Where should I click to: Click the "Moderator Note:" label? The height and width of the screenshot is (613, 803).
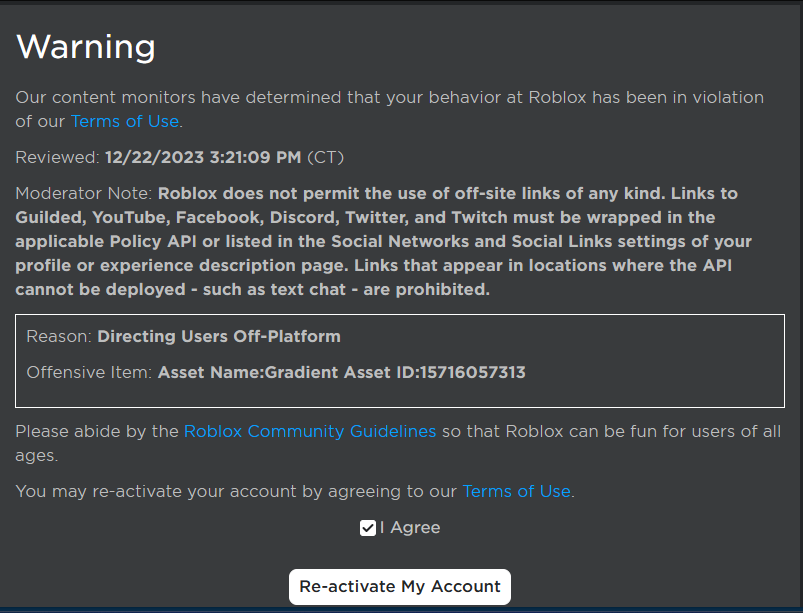tap(84, 193)
